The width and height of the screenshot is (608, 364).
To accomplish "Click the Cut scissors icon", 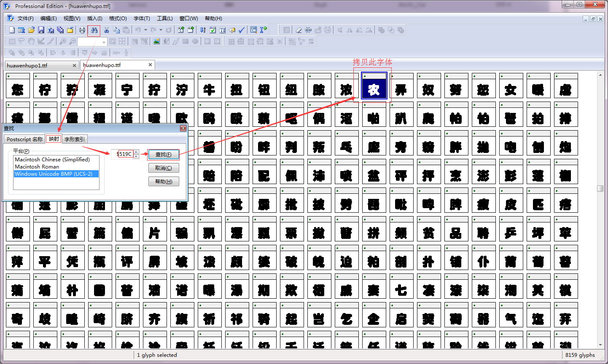I will tap(107, 30).
